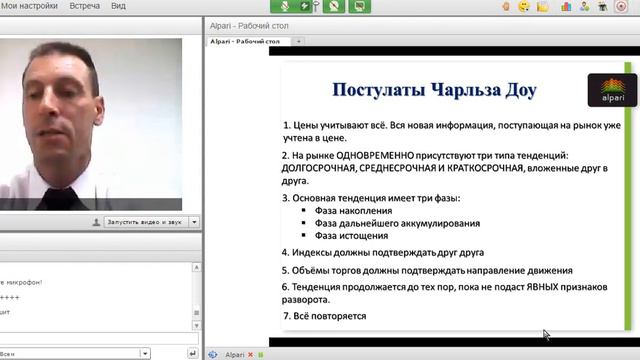Click line 4. Индексы должны подтверждать друг друга
This screenshot has height=360, width=640.
tap(383, 253)
